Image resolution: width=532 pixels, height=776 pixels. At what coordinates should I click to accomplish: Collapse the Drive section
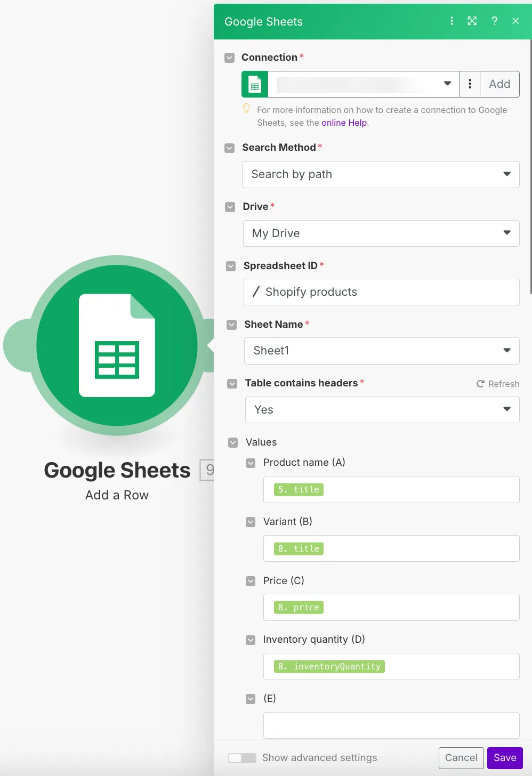tap(230, 207)
